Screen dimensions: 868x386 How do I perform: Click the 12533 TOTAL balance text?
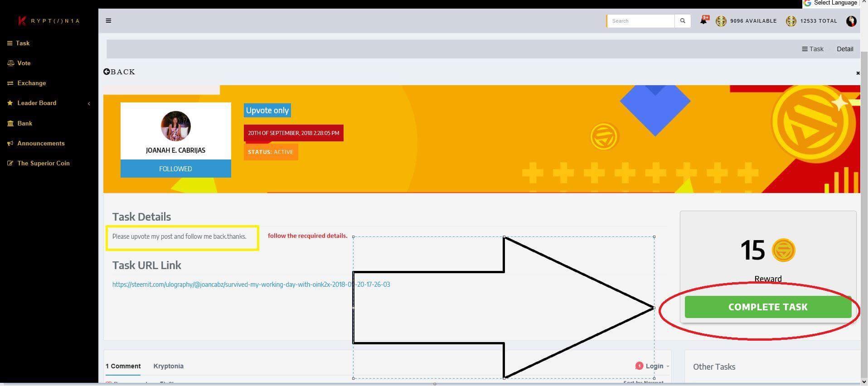(x=819, y=21)
